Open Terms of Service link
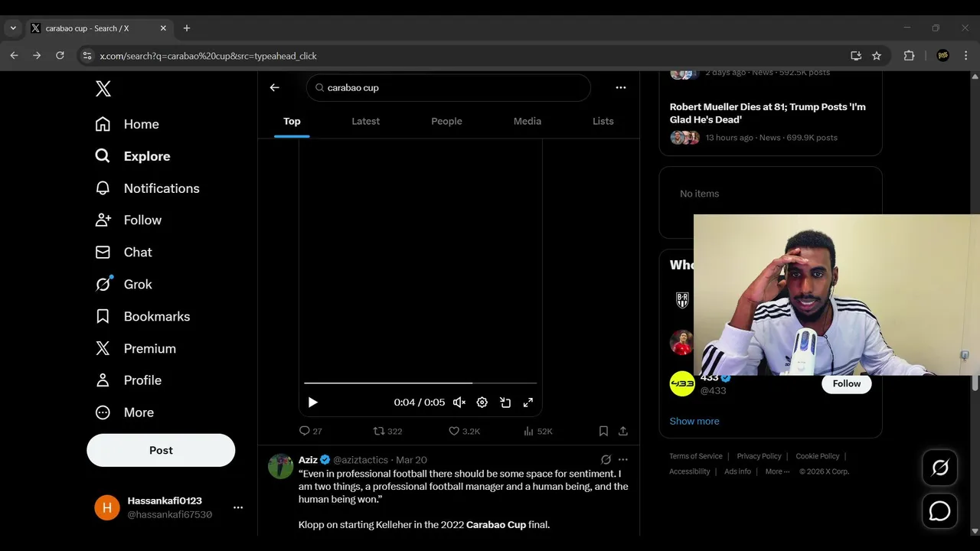 click(696, 456)
